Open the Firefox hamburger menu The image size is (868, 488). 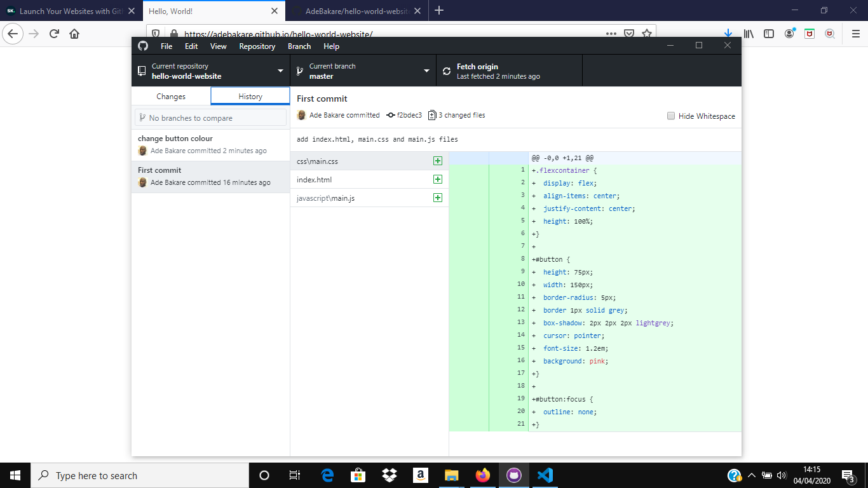click(x=855, y=34)
